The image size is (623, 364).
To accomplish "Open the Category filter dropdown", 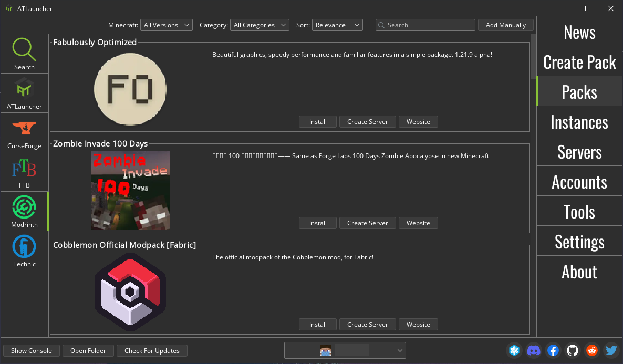I will 259,25.
